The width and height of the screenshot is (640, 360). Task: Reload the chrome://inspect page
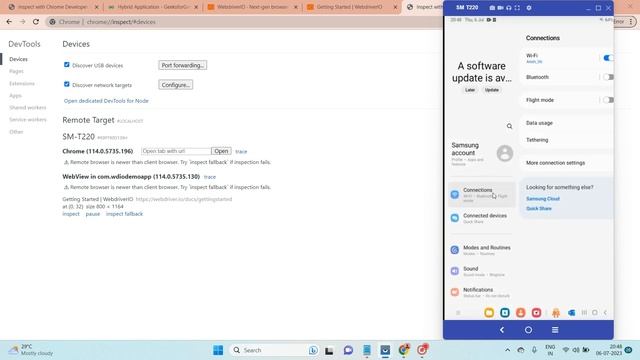pyautogui.click(x=36, y=22)
